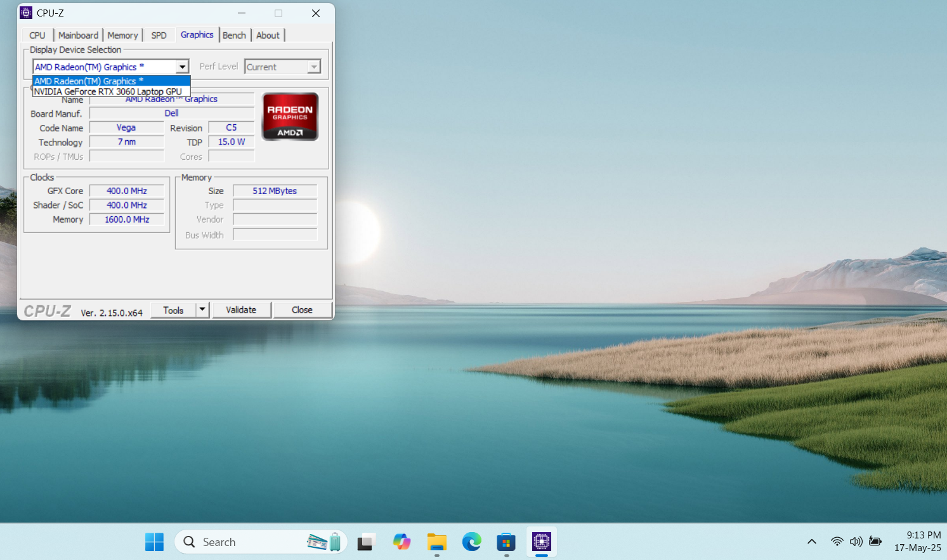Open File Explorer from the taskbar

click(436, 542)
